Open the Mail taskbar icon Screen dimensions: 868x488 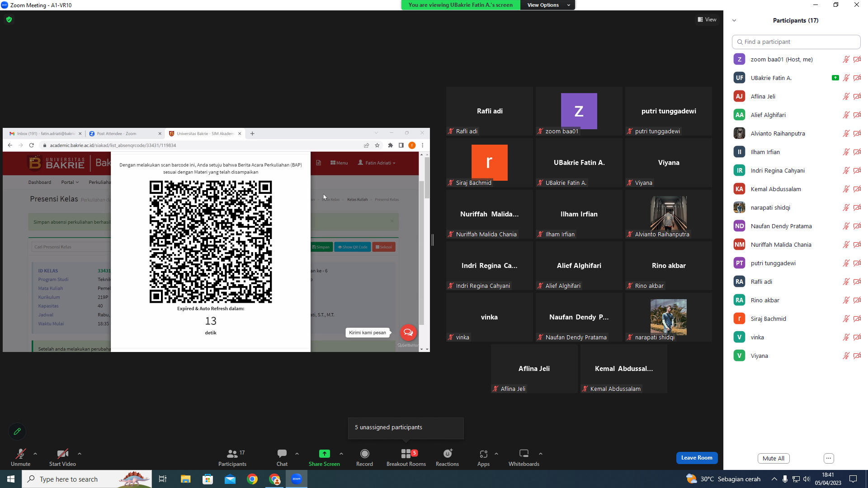pyautogui.click(x=230, y=479)
